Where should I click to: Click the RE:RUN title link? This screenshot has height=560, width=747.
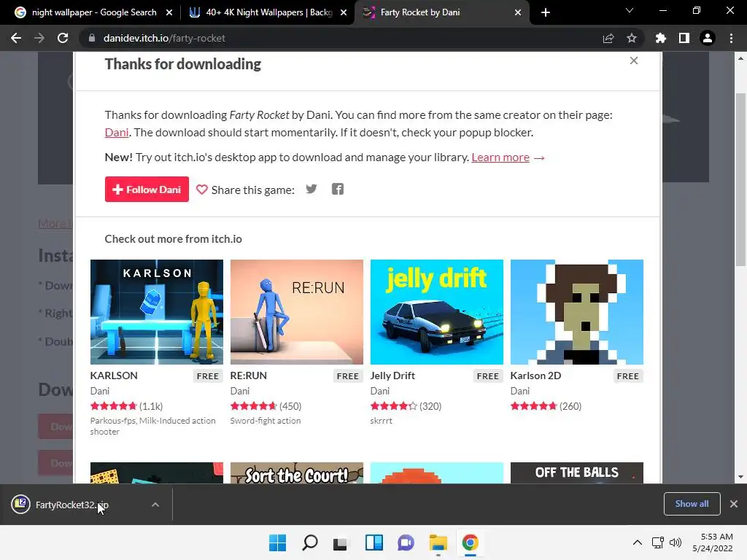[x=248, y=376]
